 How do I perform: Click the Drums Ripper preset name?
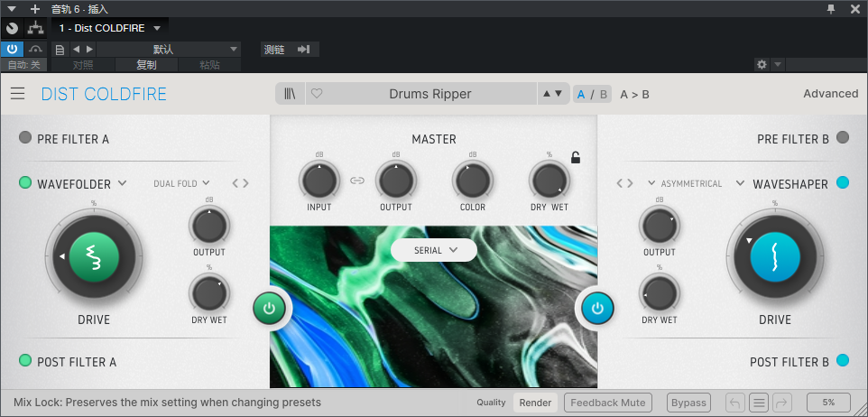pos(430,94)
